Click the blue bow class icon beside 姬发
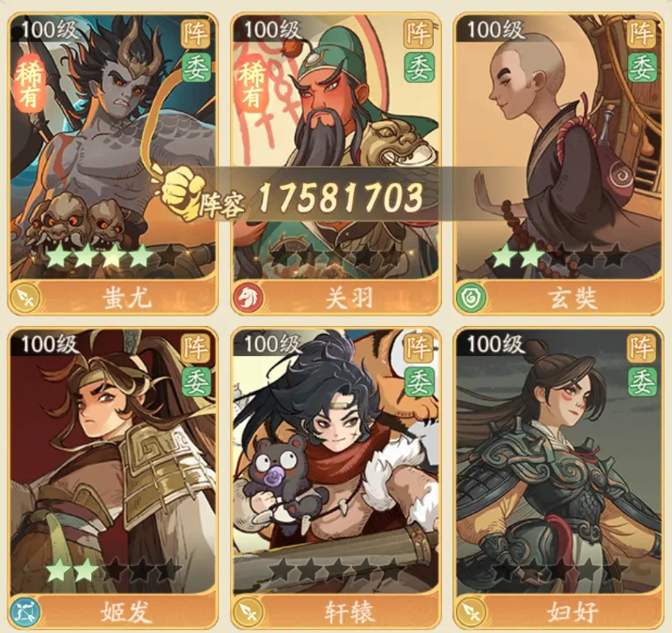The height and width of the screenshot is (633, 672). [25, 611]
